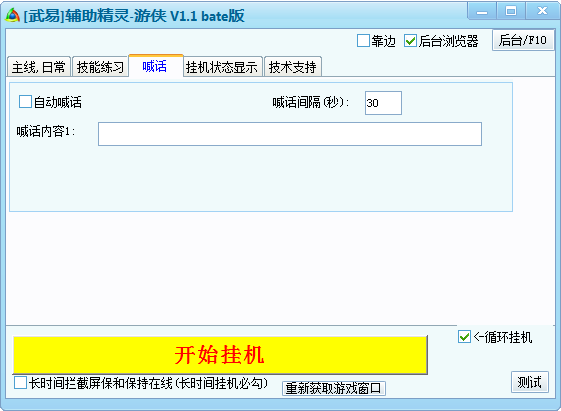Check the 长时间拦截屏保和保持在线 option

tap(20, 383)
